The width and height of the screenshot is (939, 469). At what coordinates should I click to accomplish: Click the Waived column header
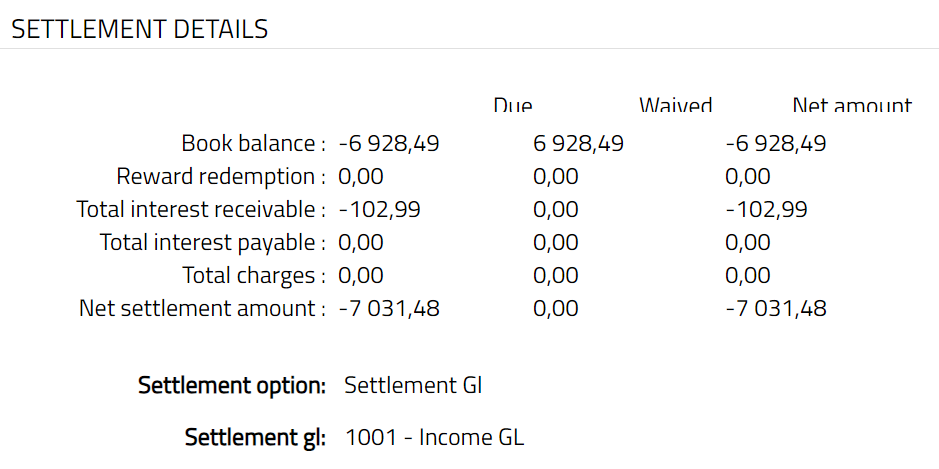pyautogui.click(x=676, y=106)
